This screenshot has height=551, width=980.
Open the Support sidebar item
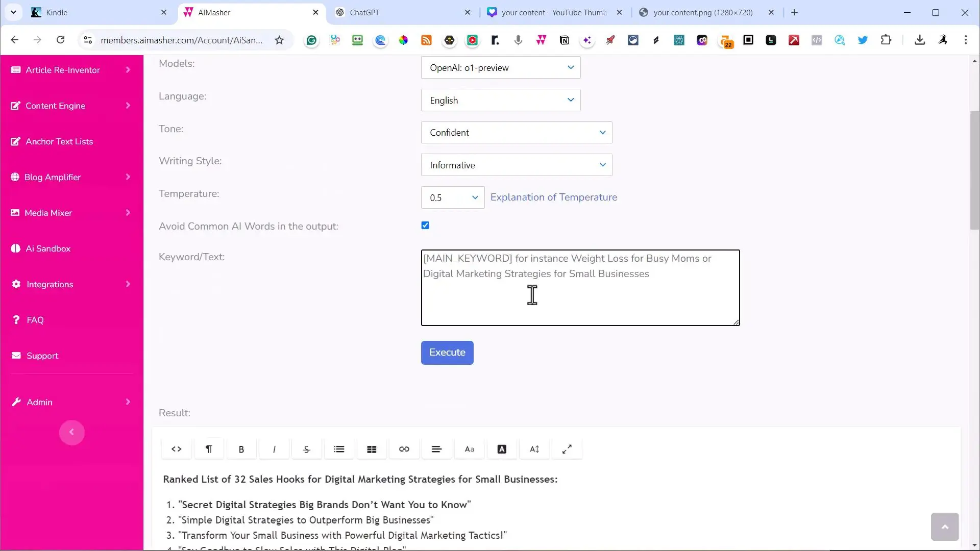[42, 356]
